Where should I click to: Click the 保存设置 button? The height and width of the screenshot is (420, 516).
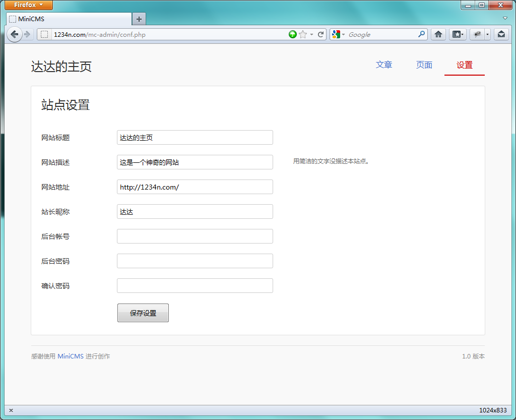click(143, 313)
